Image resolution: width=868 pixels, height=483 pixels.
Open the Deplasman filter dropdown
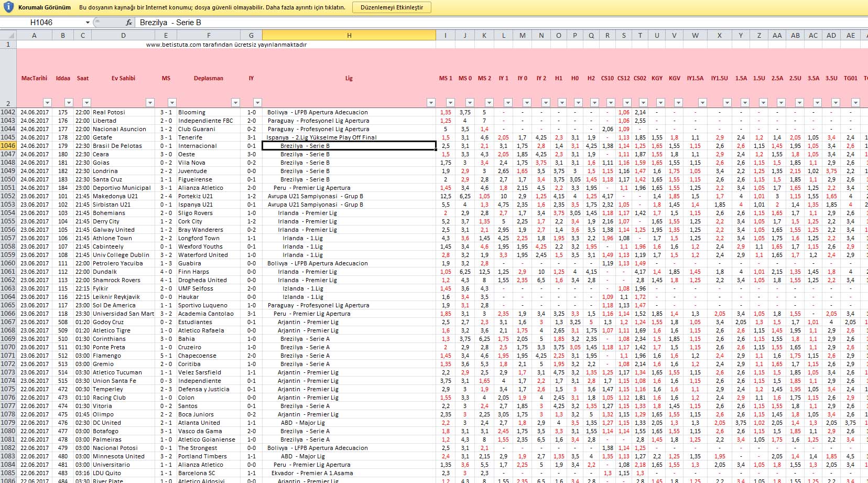point(236,103)
